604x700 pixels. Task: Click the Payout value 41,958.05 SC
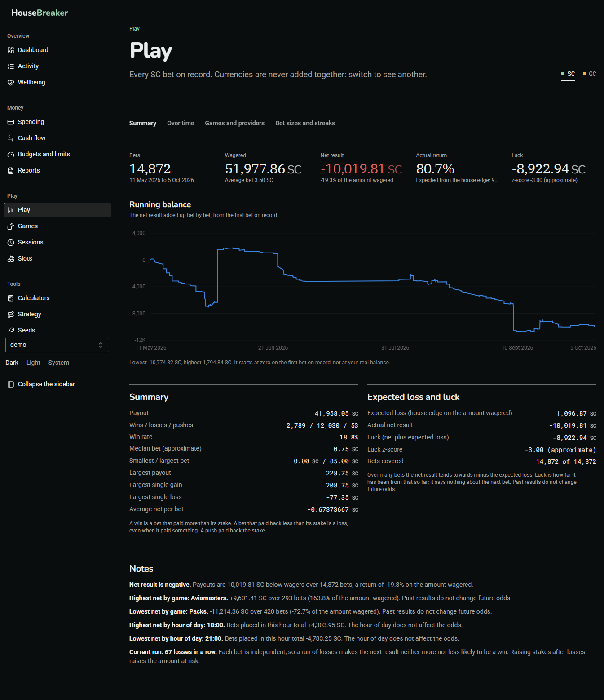coord(336,414)
